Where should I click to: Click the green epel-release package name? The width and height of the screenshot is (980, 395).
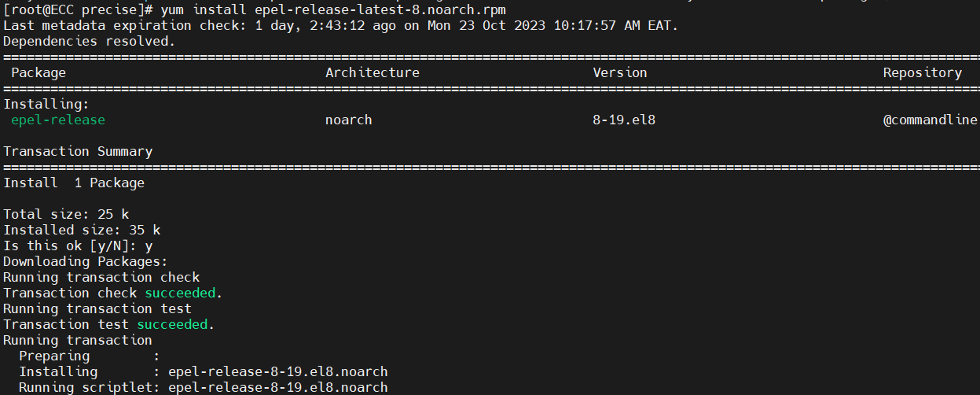tap(58, 120)
